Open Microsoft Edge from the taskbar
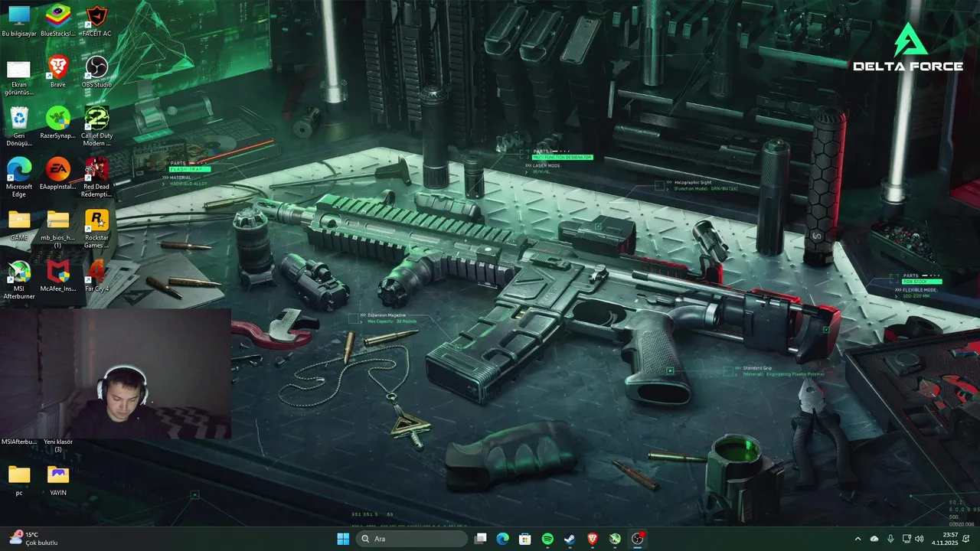This screenshot has width=980, height=551. (x=502, y=539)
